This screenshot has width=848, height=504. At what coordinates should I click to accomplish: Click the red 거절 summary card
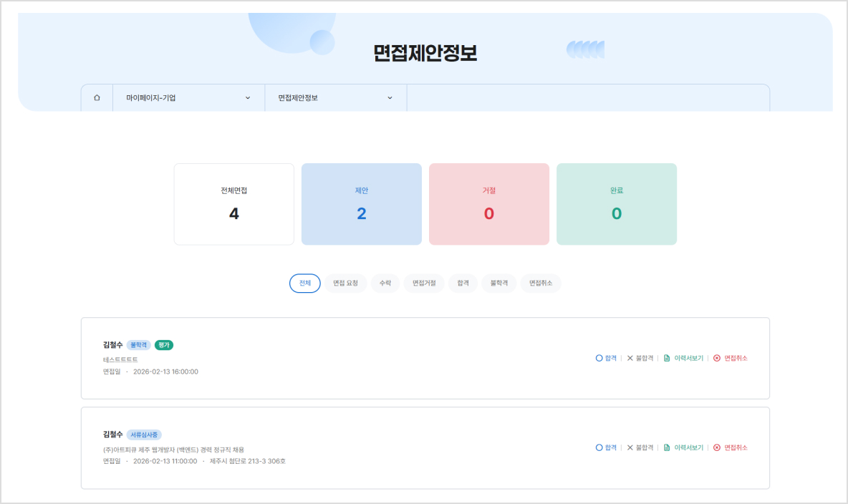tap(488, 203)
